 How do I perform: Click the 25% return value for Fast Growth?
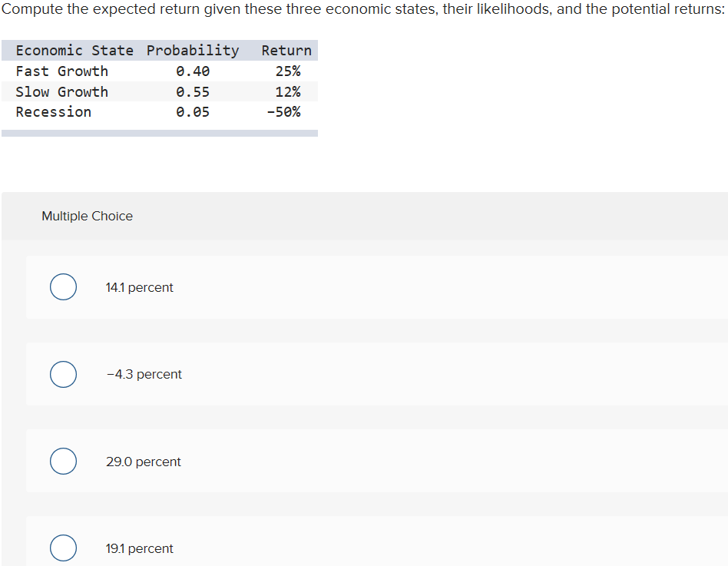point(289,71)
